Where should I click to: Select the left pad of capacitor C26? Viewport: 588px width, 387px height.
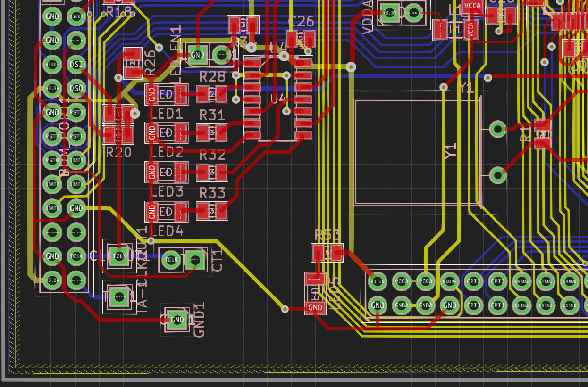coord(292,39)
